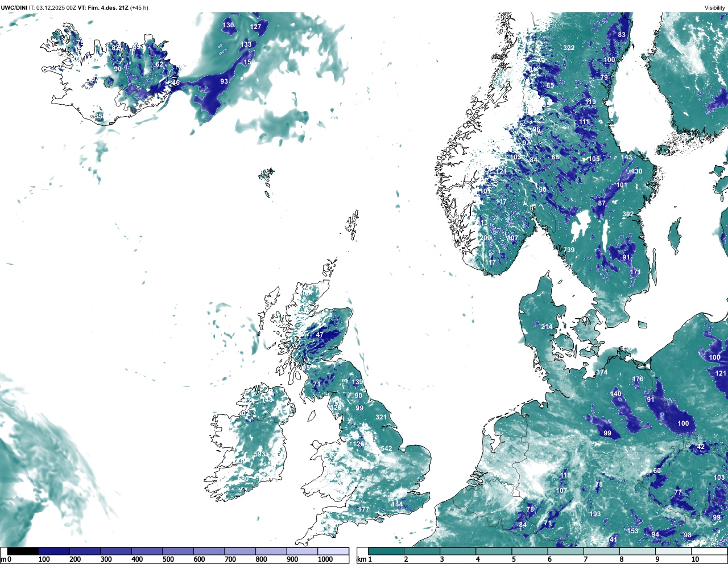Screen dimensions: 728x564
Task: Click the '139' value in northern England
Action: (x=357, y=382)
